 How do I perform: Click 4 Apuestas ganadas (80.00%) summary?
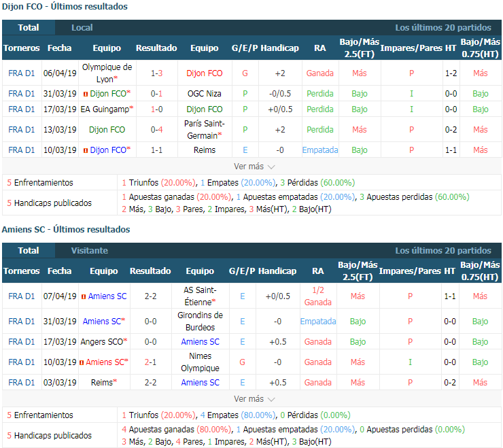click(177, 430)
